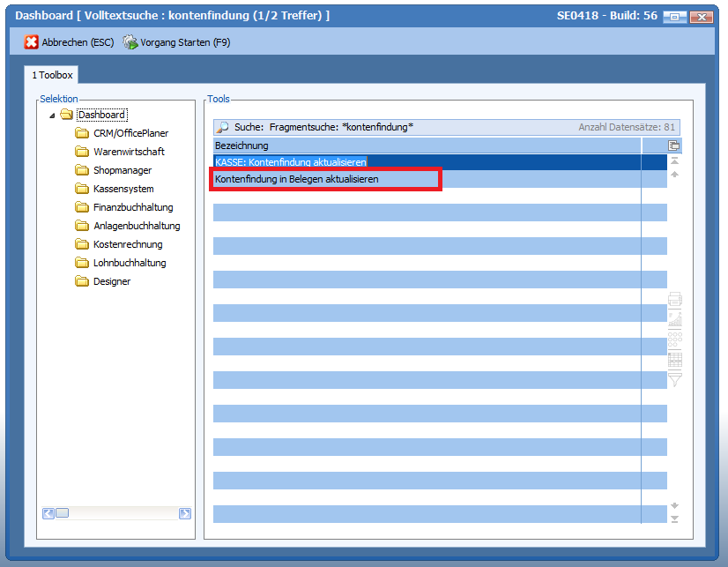Click the table grid icon in right sidebar
This screenshot has width=728, height=567.
click(675, 359)
